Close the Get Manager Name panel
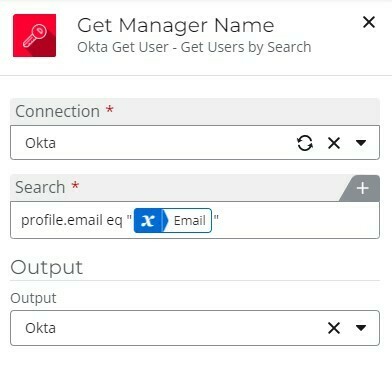This screenshot has height=368, width=392. pos(369,23)
